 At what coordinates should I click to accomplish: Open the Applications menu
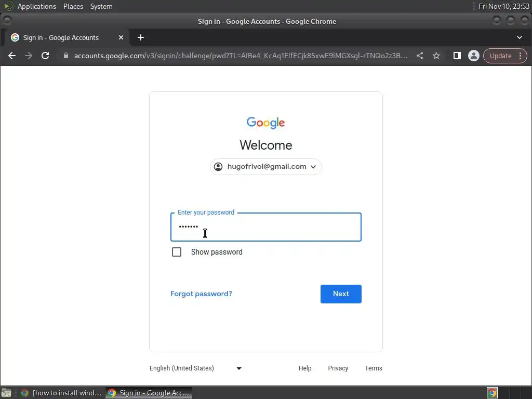point(37,6)
